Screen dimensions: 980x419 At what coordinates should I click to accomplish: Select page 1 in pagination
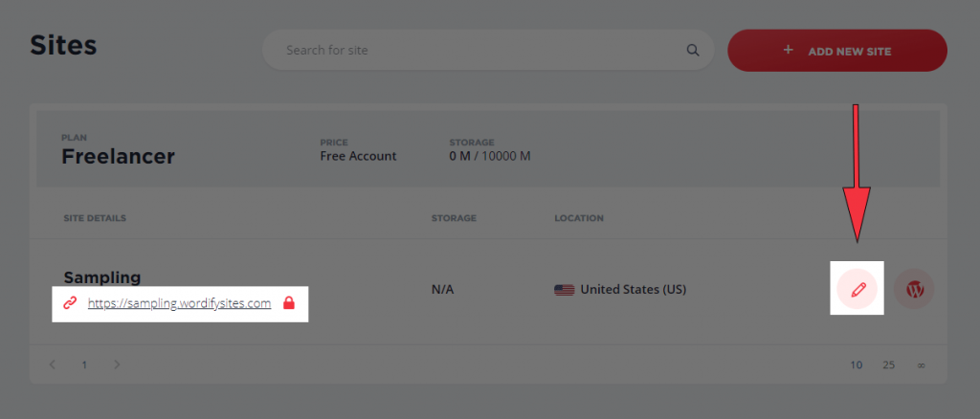[84, 364]
